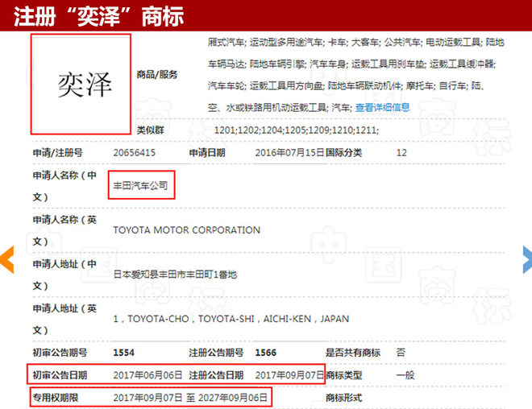Click the 是否共有商标 label

point(353,353)
